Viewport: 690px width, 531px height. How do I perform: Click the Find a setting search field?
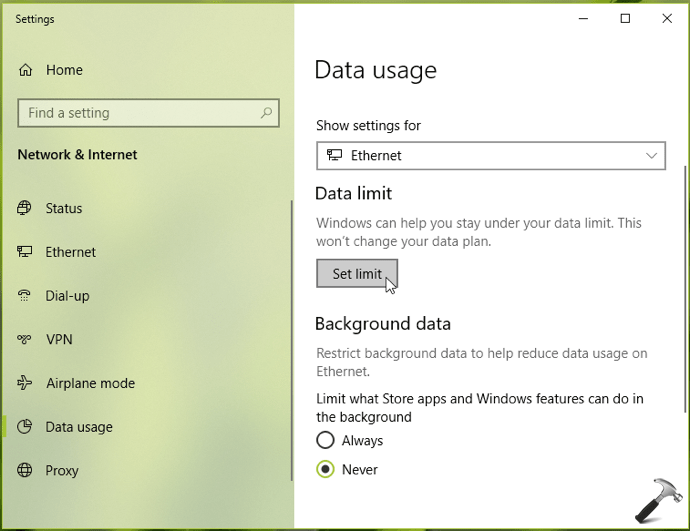(148, 113)
